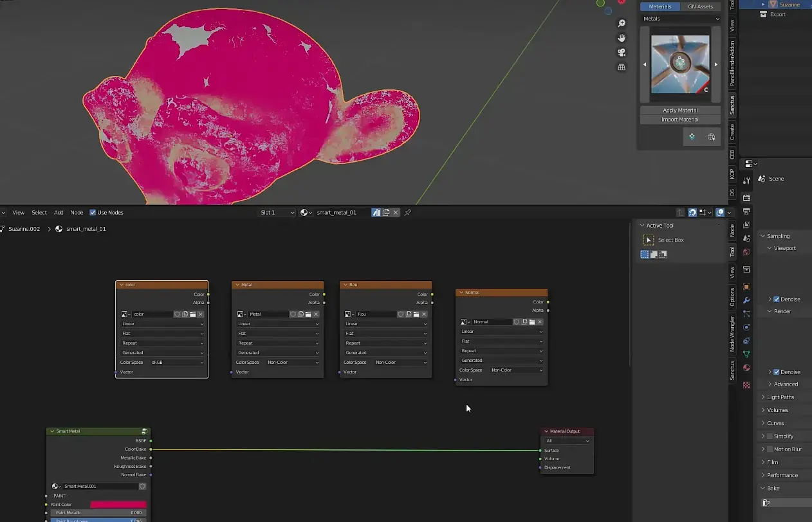Viewport: 812px width, 522px height.
Task: Toggle the pin icon beside smart_metal_01
Action: (x=408, y=212)
